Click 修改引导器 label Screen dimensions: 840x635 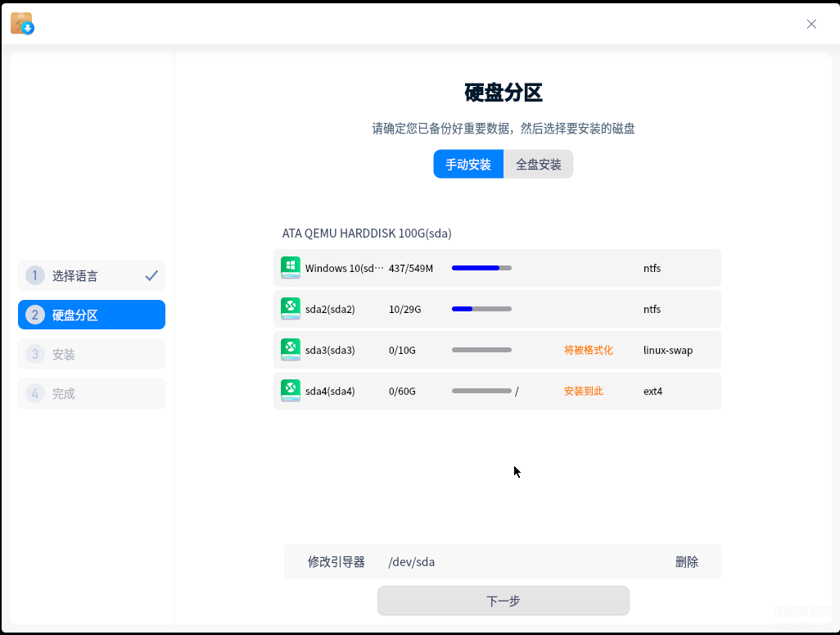[x=336, y=562]
